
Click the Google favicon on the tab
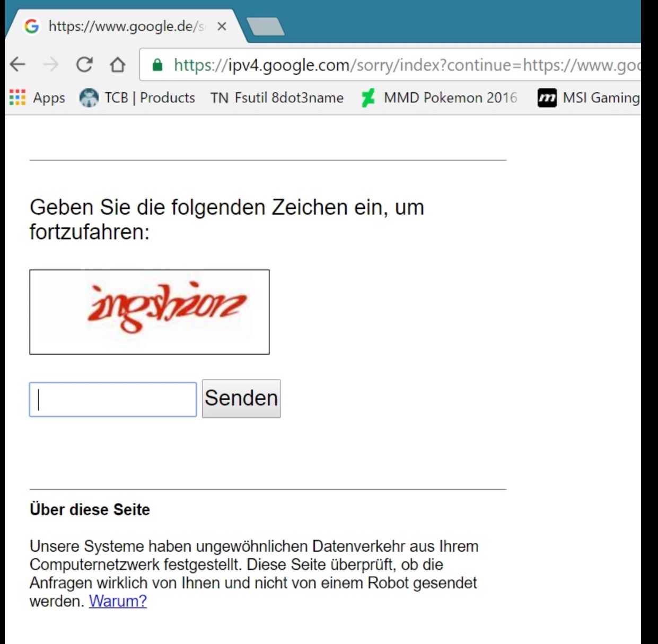32,26
